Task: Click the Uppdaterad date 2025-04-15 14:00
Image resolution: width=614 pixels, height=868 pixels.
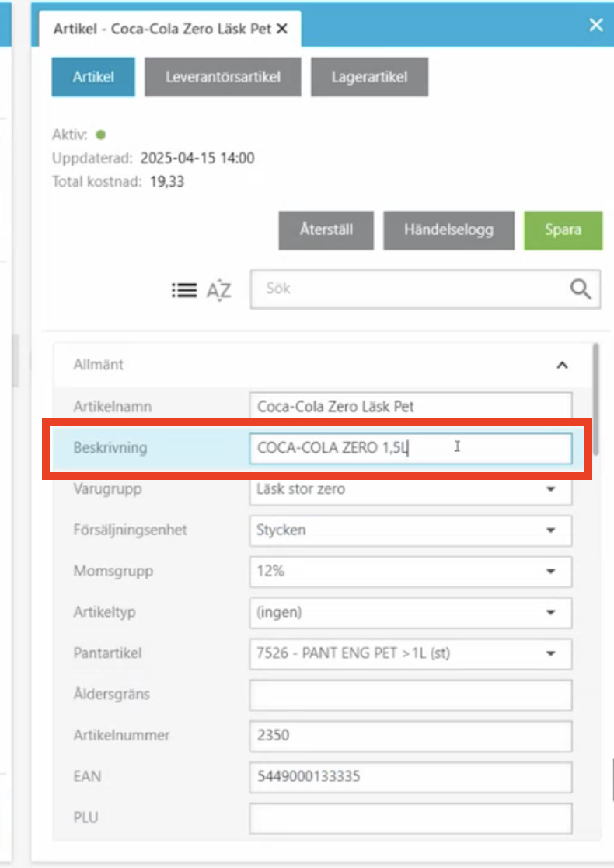Action: [197, 159]
